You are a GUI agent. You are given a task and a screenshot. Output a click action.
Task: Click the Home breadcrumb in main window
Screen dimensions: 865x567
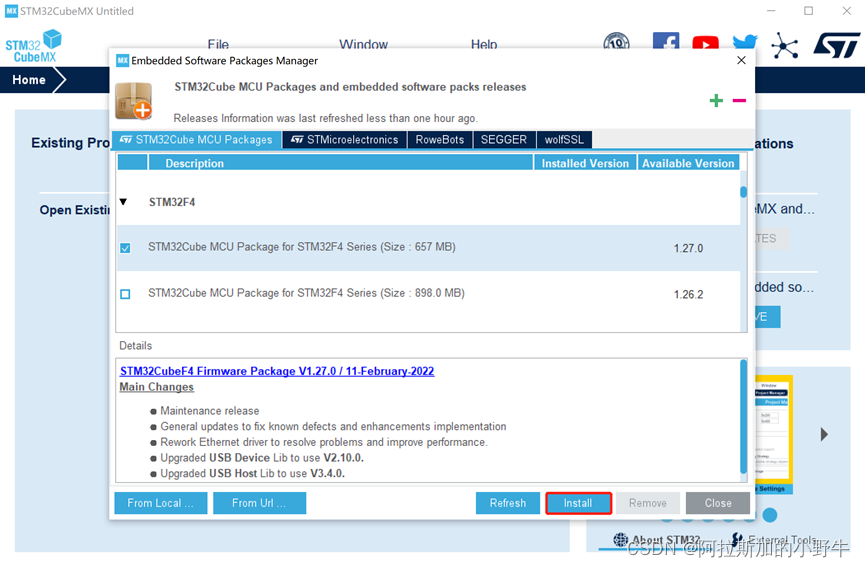click(x=29, y=80)
